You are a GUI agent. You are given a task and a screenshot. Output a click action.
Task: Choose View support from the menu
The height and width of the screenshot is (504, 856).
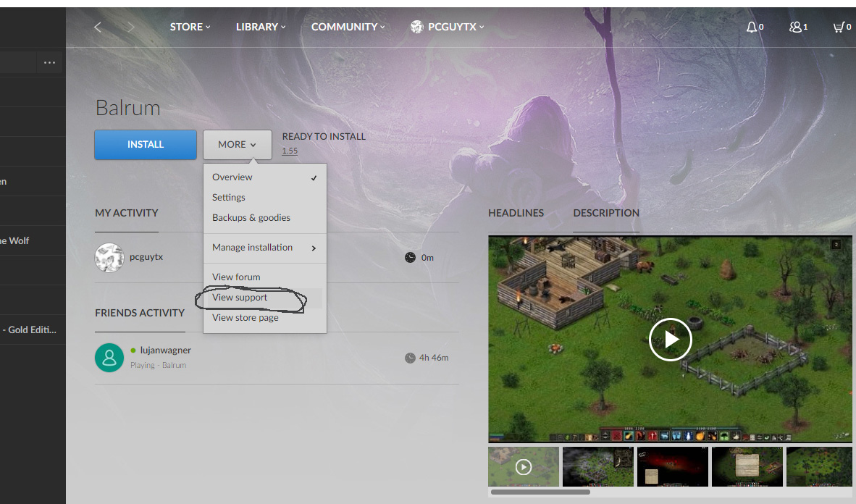265,297
